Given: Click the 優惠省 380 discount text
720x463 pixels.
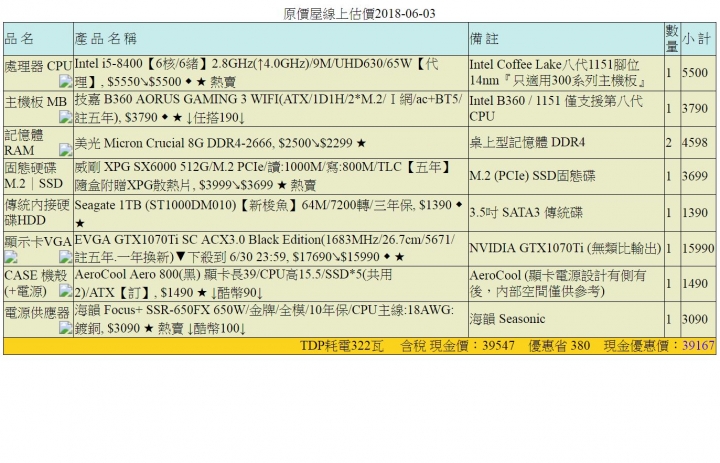Looking at the screenshot, I should [x=559, y=346].
